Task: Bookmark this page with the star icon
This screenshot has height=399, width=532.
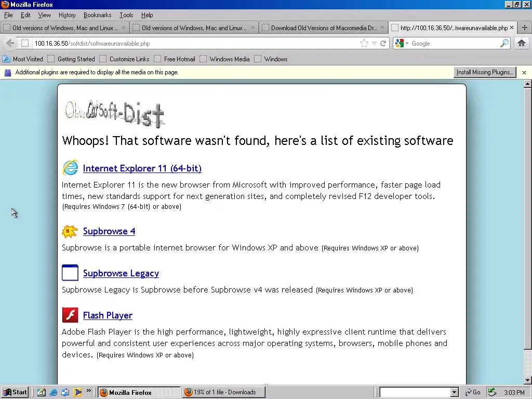Action: pos(364,44)
